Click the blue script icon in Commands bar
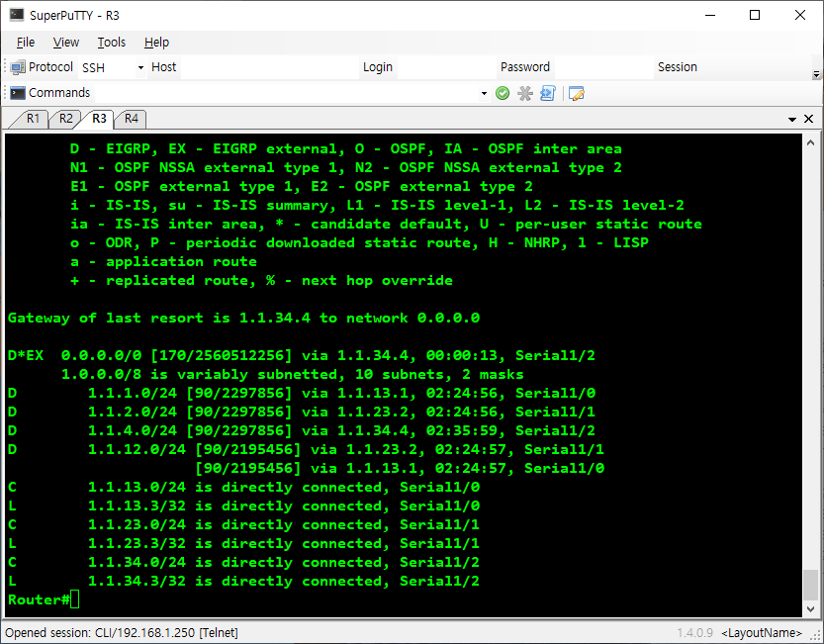This screenshot has height=644, width=824. [x=548, y=94]
